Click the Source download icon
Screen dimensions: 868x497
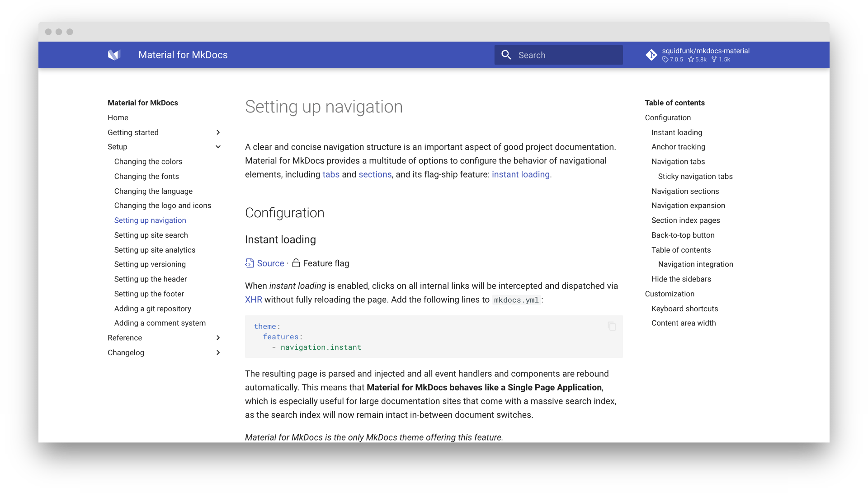[x=249, y=263]
